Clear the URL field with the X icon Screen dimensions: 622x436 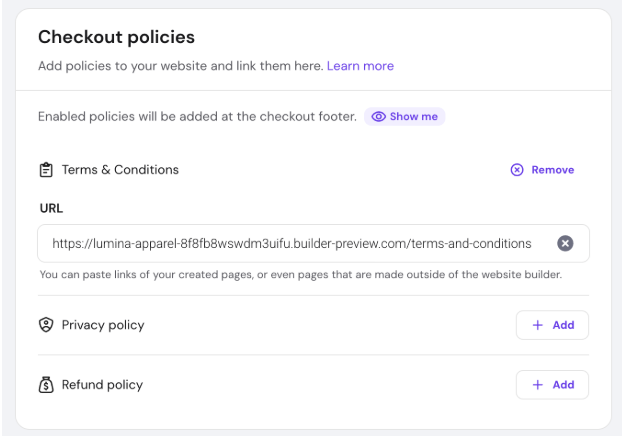click(565, 243)
